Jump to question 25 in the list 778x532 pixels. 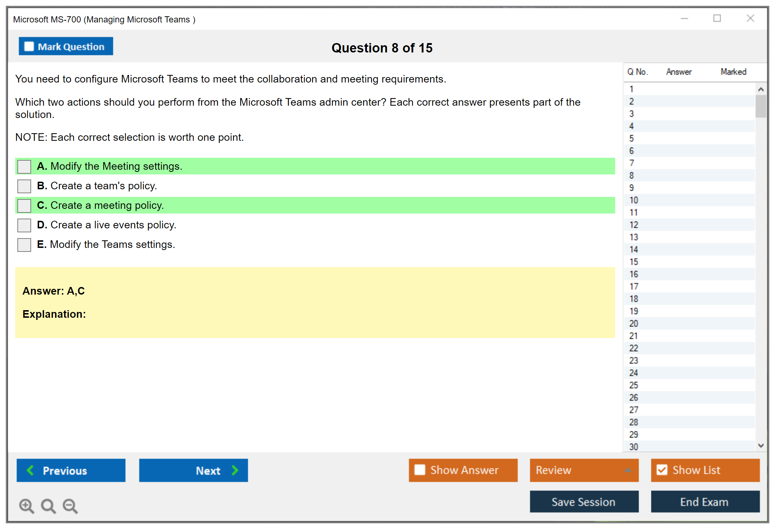pyautogui.click(x=634, y=385)
